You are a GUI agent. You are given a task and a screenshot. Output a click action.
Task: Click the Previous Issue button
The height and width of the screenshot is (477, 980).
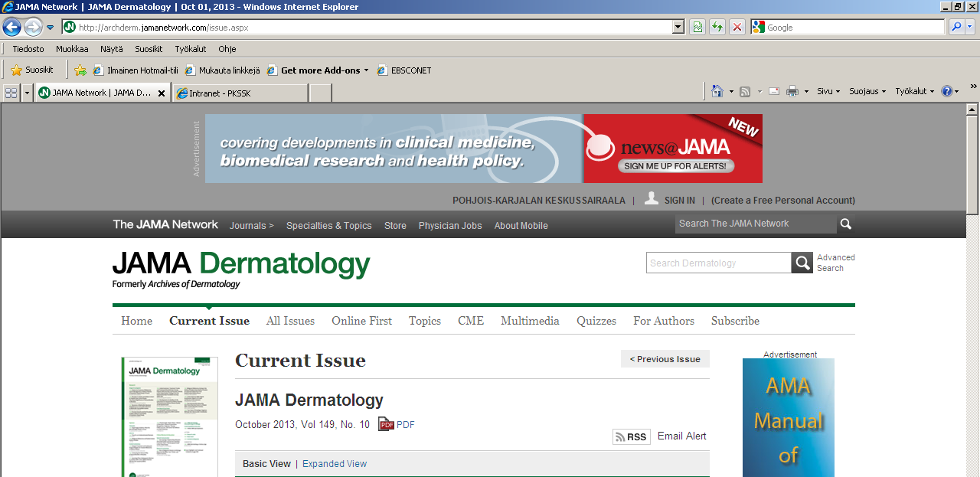(x=665, y=359)
